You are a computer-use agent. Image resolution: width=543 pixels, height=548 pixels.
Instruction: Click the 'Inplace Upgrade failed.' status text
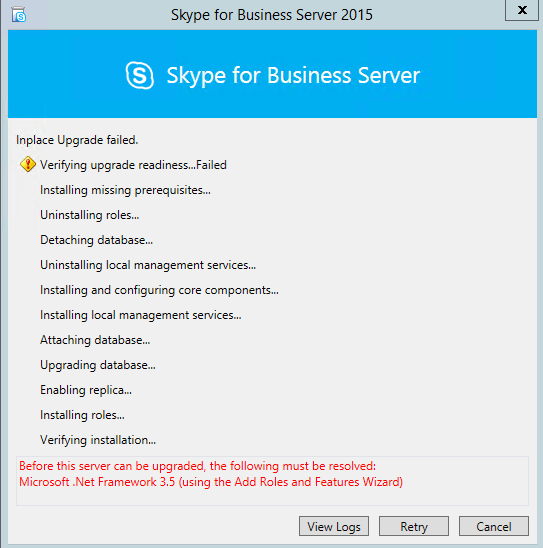click(x=77, y=140)
